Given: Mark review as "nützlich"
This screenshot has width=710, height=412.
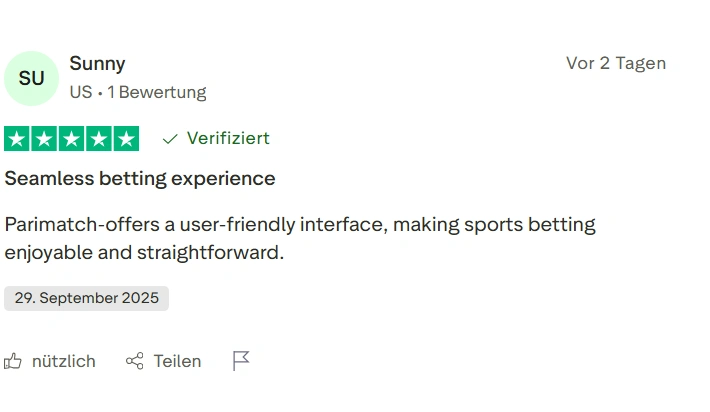Looking at the screenshot, I should [x=63, y=361].
